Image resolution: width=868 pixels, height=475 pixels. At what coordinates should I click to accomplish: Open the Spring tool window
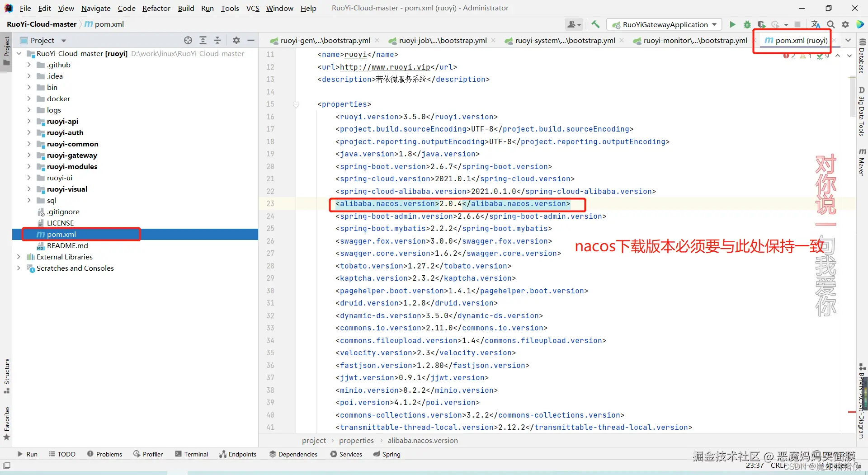(x=387, y=454)
